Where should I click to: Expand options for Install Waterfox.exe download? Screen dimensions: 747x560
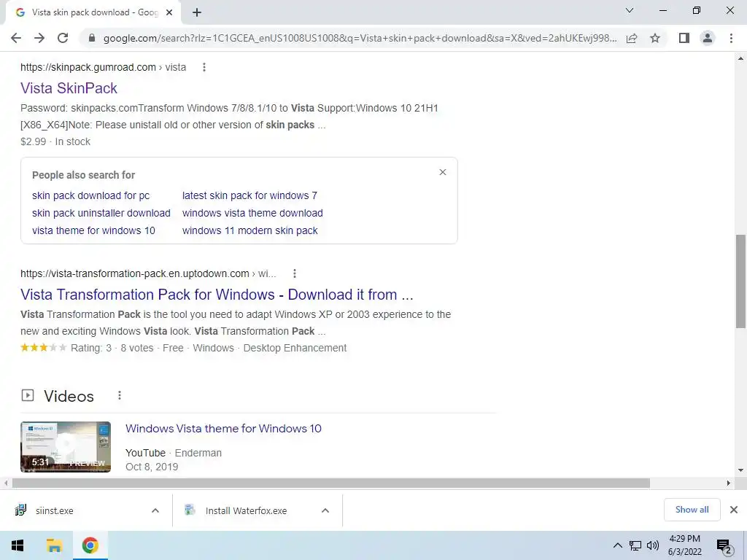point(325,510)
